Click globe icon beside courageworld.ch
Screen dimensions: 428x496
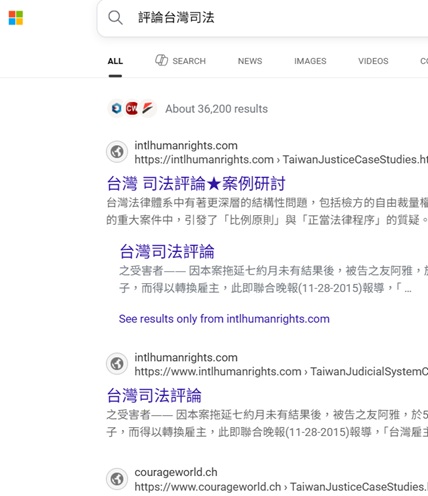pos(117,479)
